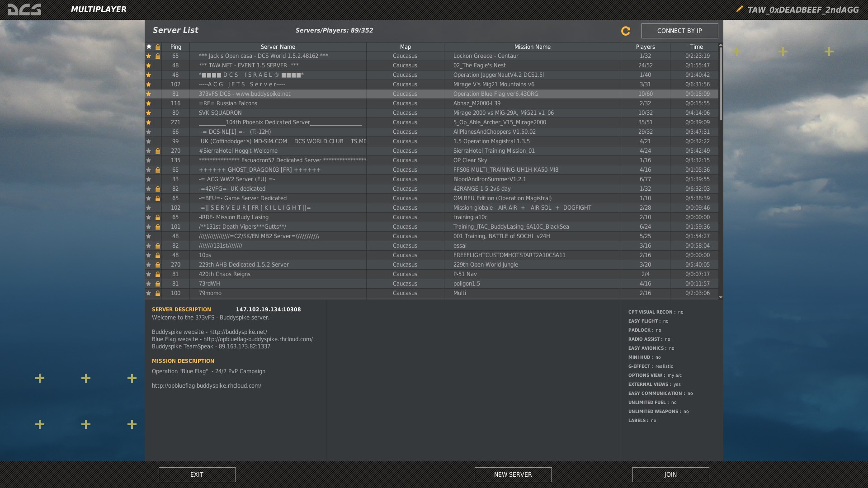Star the CZ/SK/EN MB2 Server
This screenshot has width=868, height=488.
pyautogui.click(x=148, y=236)
